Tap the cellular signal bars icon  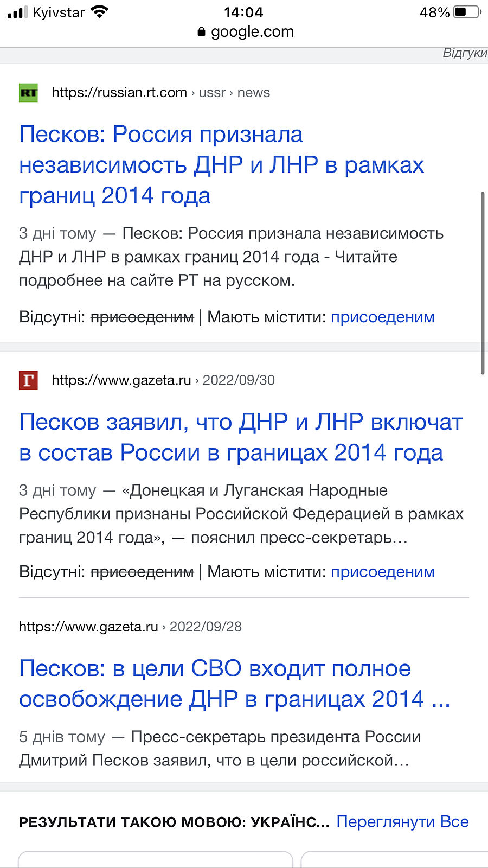coord(17,12)
